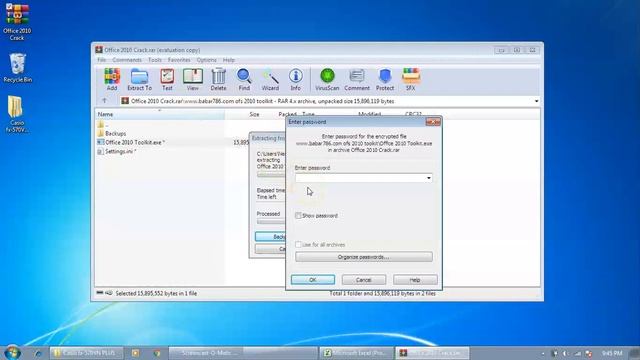Click the taskbar clock showing 9:45 PM
This screenshot has width=640, height=360.
pos(611,353)
